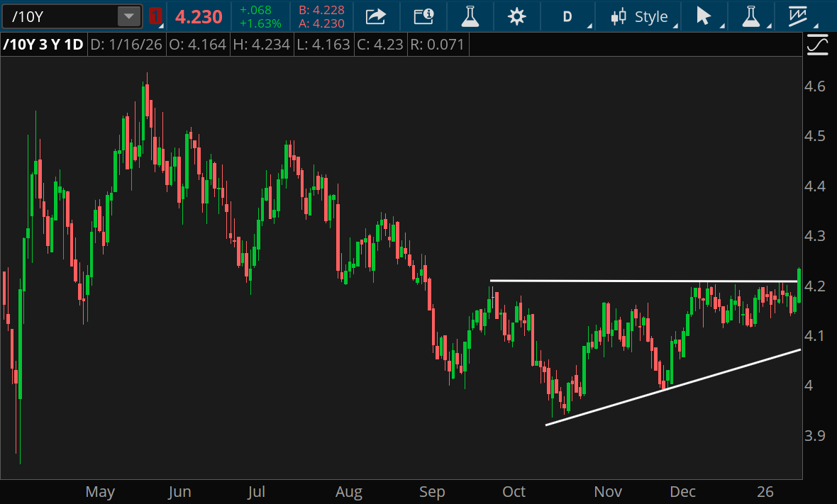Open chart settings with the gear icon
This screenshot has width=837, height=504.
click(516, 16)
